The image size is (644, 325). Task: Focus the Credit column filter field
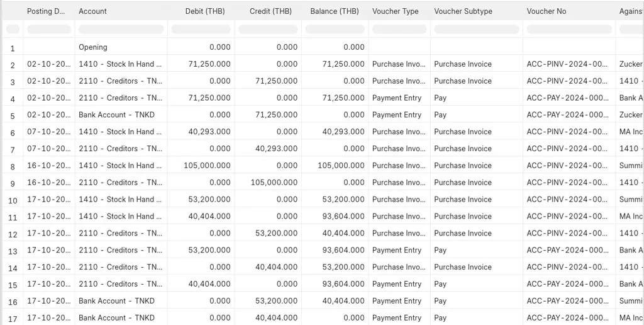coord(268,29)
